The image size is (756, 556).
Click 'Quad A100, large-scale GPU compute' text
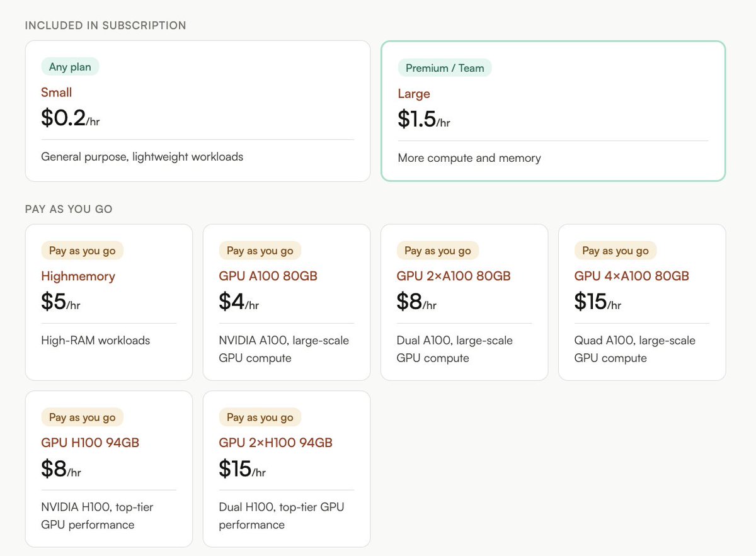point(635,349)
